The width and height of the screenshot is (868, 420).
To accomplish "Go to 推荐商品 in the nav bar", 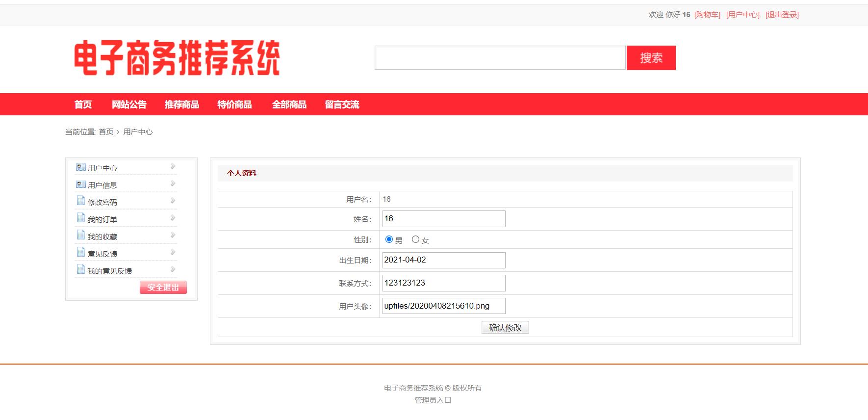I will pos(182,105).
